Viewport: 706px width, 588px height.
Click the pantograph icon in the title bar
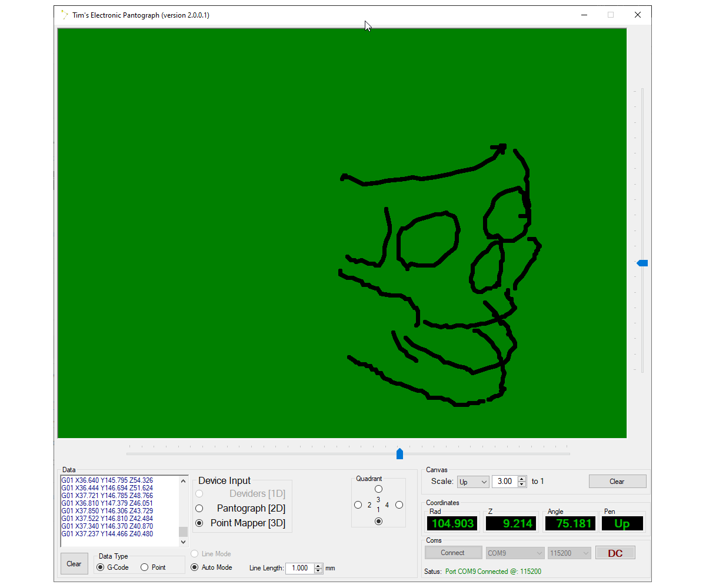click(x=64, y=15)
